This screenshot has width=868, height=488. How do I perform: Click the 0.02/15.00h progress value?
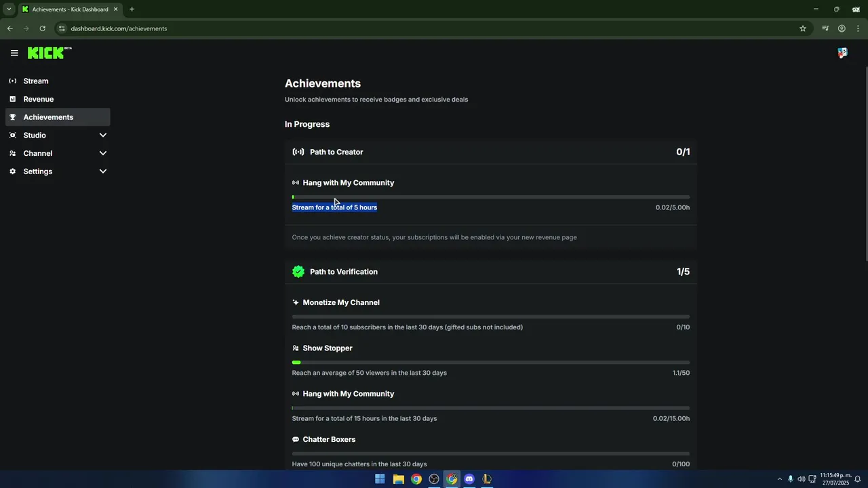click(671, 419)
